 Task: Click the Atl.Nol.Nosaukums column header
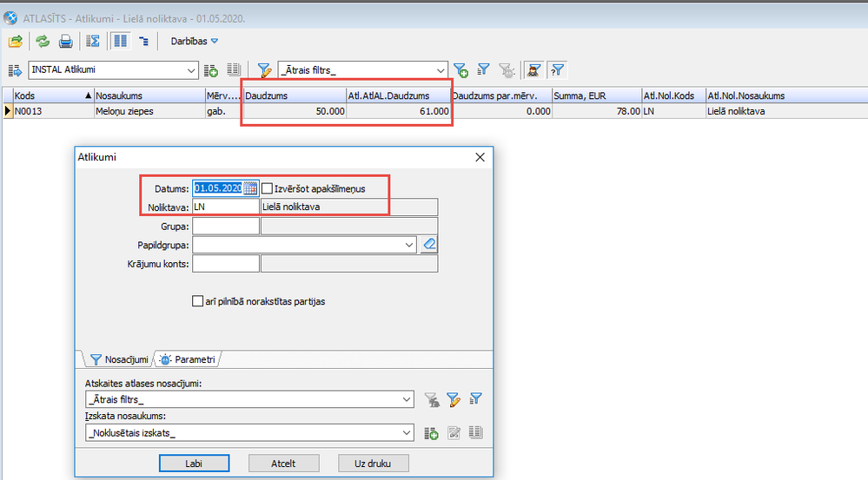tap(786, 95)
